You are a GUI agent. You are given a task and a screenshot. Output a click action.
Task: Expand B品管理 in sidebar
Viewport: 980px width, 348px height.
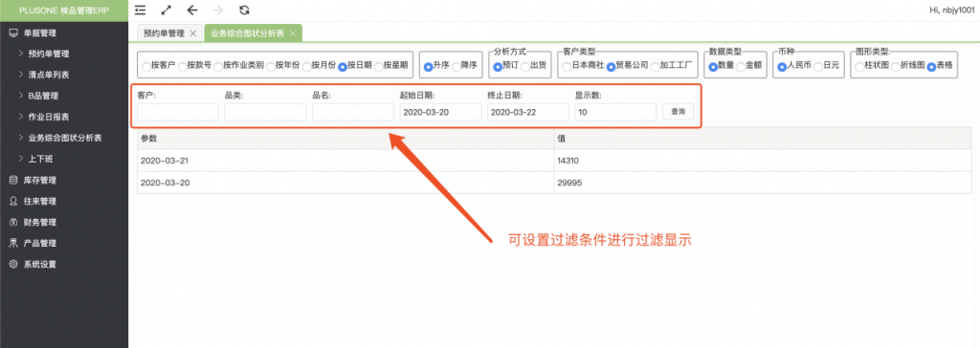(x=44, y=97)
